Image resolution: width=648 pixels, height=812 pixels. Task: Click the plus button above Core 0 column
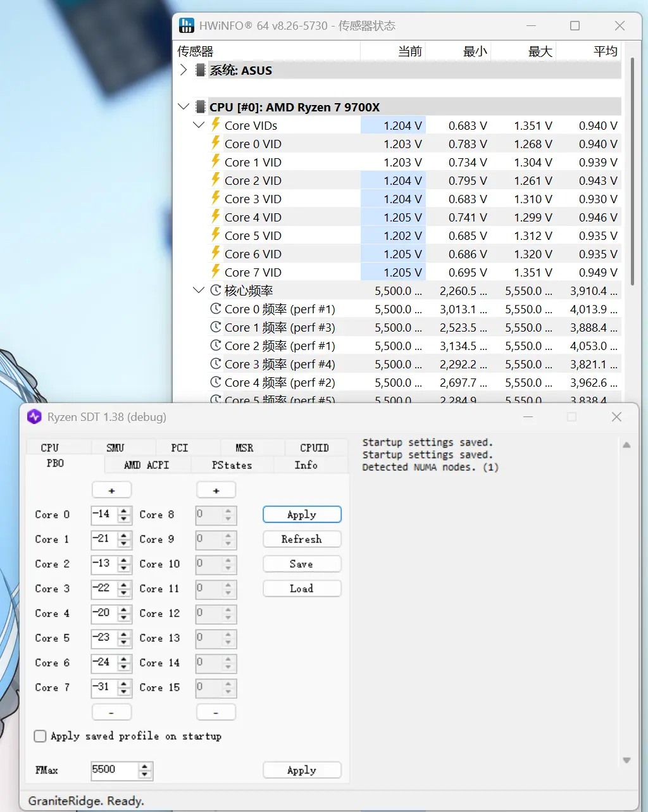(x=111, y=490)
